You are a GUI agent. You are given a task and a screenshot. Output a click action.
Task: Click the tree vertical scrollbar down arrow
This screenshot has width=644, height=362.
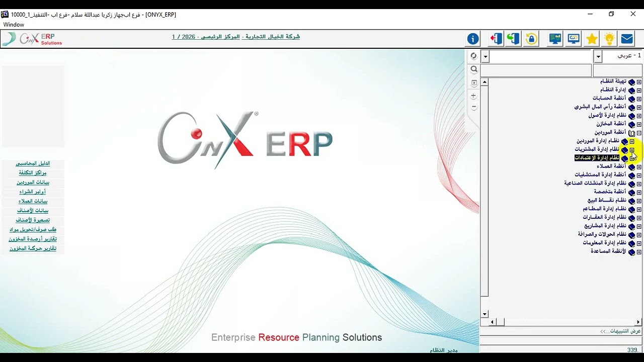coord(485,314)
